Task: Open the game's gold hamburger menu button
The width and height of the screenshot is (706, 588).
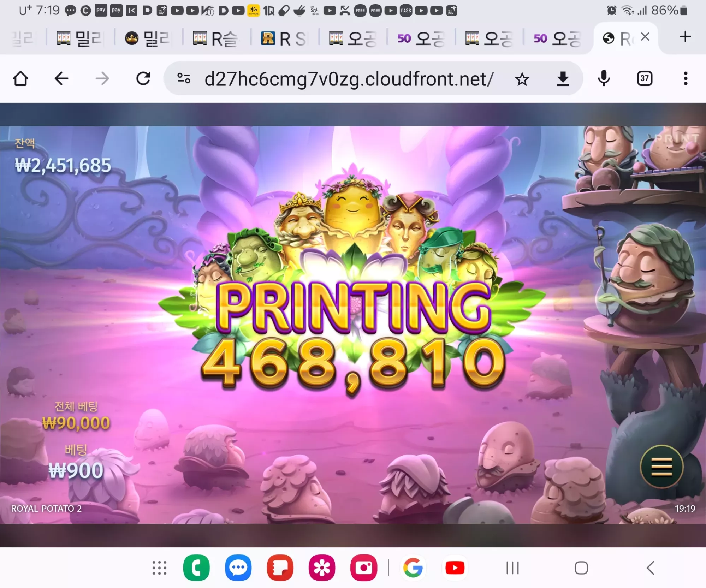Action: coord(661,467)
